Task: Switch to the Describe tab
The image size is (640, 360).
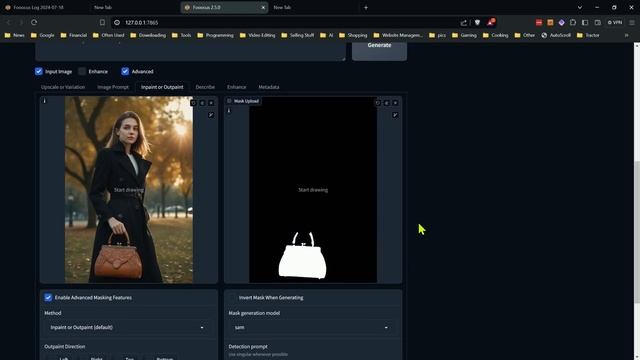Action: 205,87
